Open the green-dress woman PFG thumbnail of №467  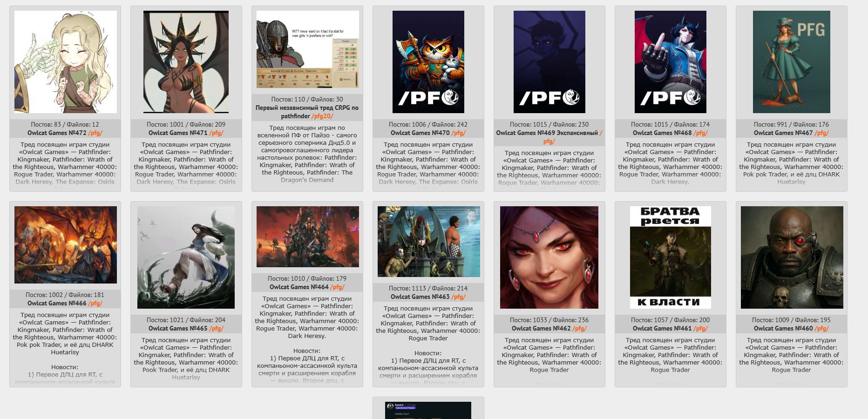pos(792,62)
